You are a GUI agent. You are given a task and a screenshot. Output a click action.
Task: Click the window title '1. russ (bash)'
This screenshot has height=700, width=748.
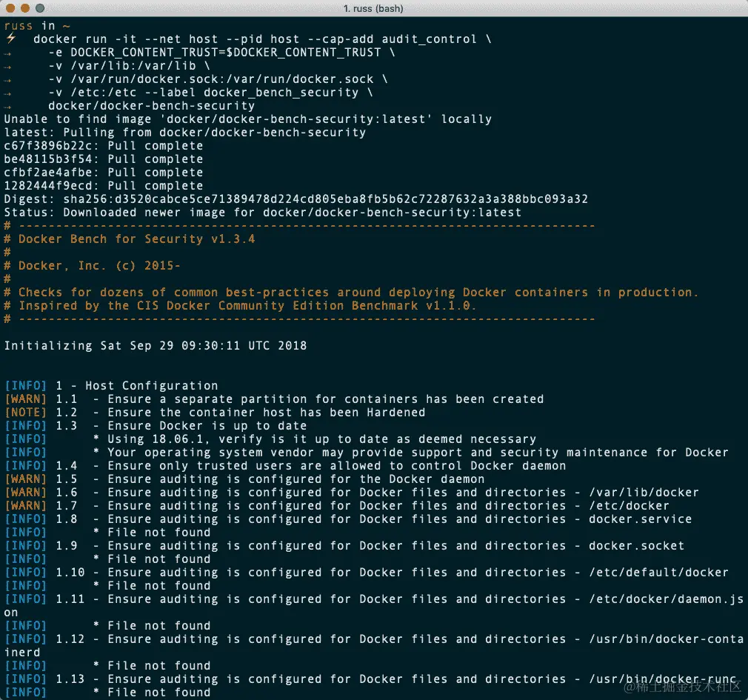[x=373, y=9]
